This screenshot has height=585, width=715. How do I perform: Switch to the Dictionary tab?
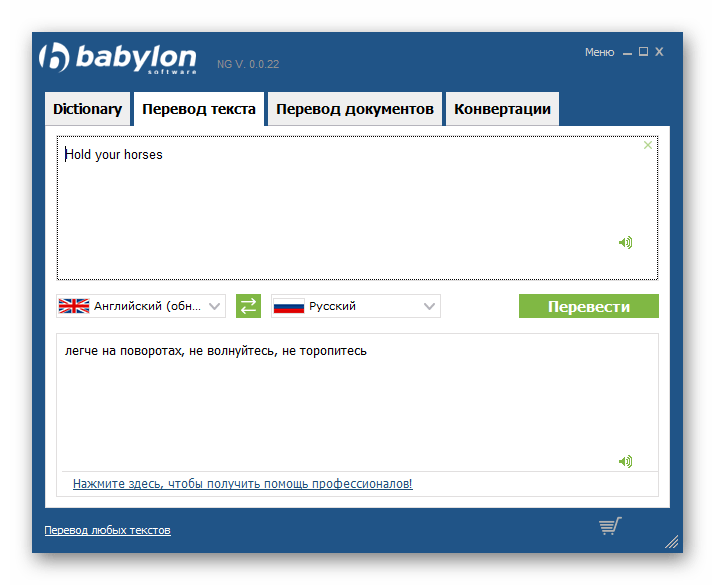[x=88, y=109]
